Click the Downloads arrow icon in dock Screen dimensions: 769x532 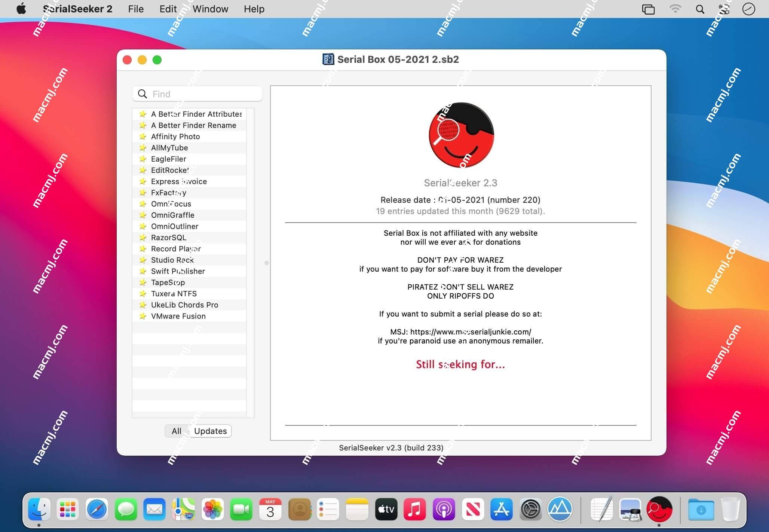[701, 510]
